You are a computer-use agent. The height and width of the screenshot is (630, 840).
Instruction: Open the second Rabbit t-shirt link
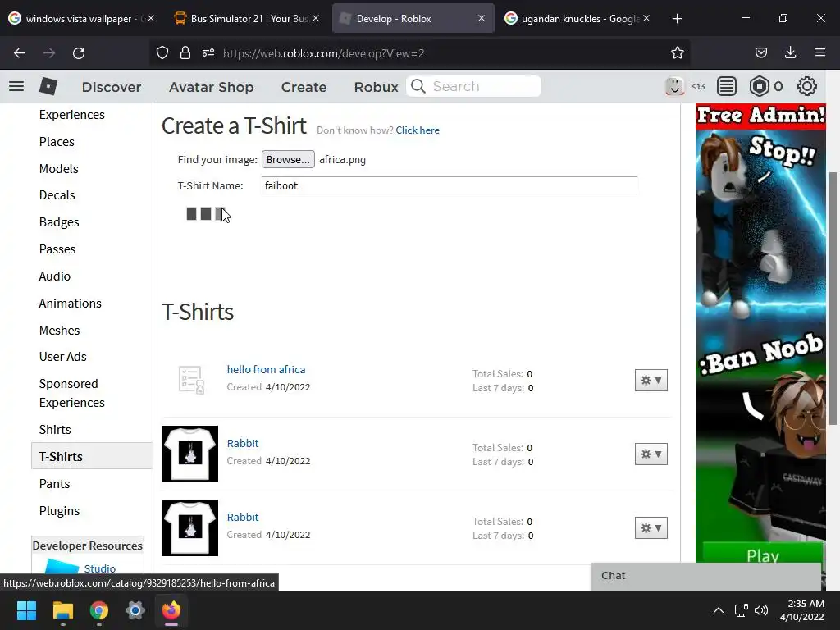[243, 517]
